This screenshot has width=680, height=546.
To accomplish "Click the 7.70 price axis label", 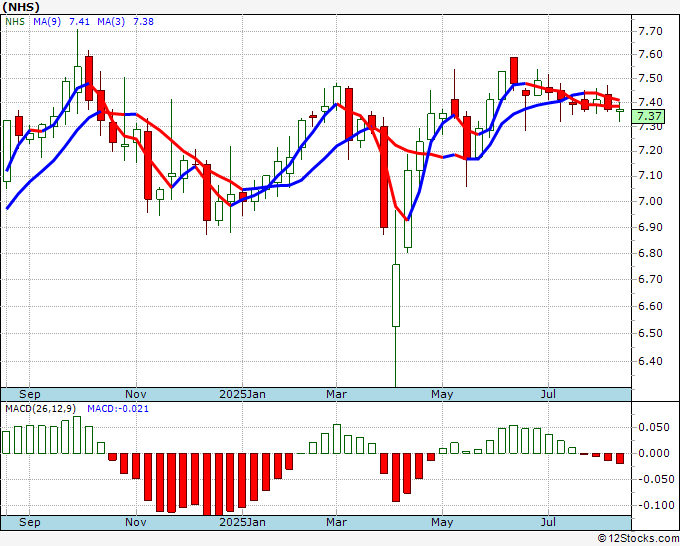I will coord(650,31).
